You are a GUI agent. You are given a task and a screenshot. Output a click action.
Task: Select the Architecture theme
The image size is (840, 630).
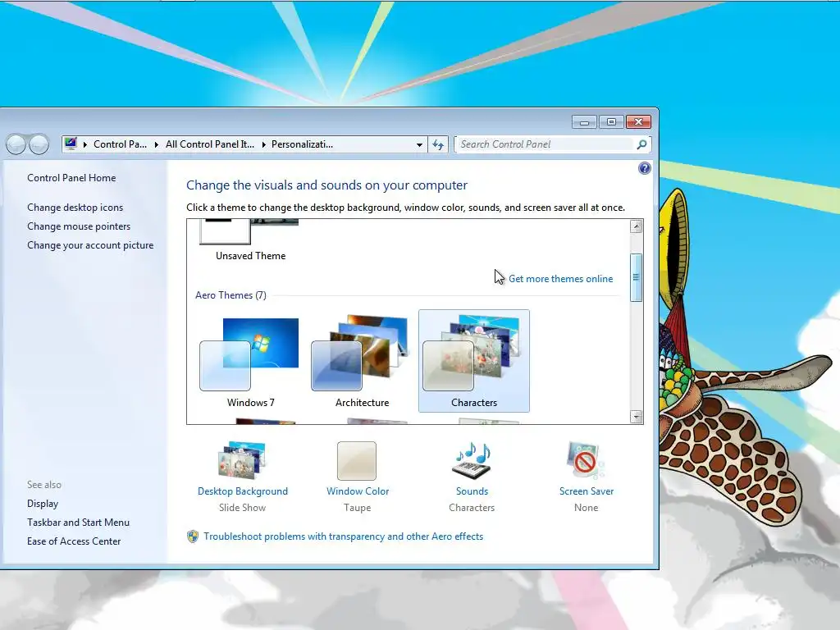(362, 362)
